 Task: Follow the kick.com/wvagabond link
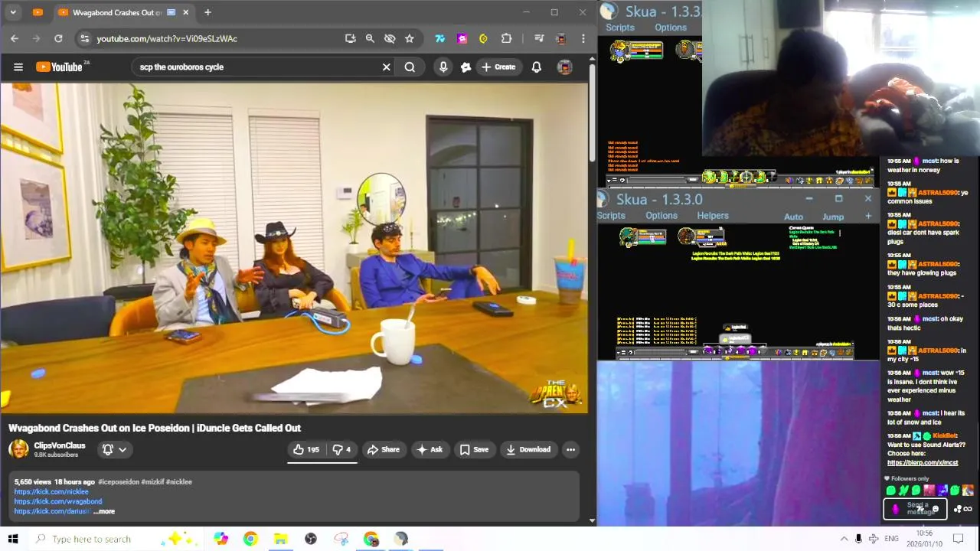57,502
